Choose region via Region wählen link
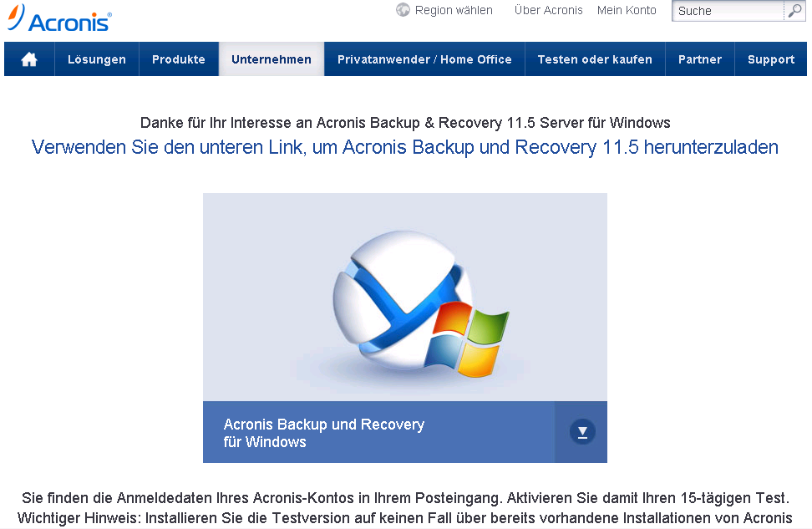Viewport: 812px width, 529px height. pos(454,10)
